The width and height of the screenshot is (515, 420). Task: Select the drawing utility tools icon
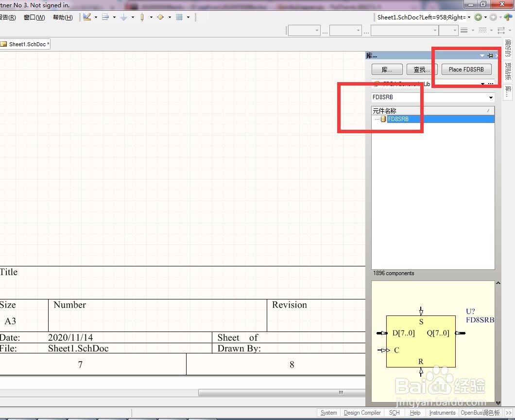[x=87, y=17]
